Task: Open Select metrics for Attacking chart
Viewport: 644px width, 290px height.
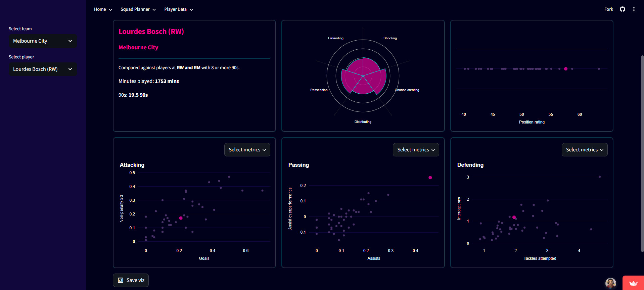Action: click(x=247, y=150)
